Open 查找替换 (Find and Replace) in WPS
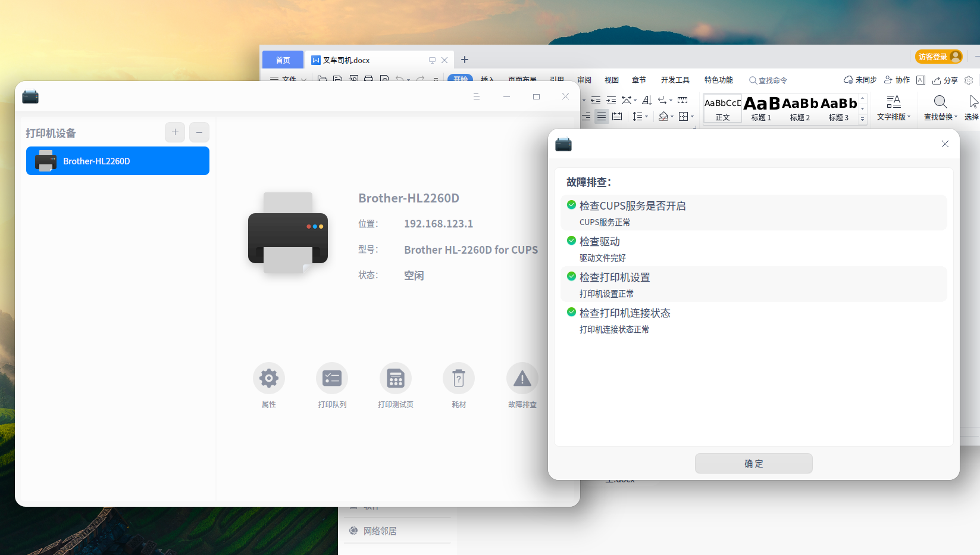Viewport: 980px width, 555px height. (x=940, y=108)
